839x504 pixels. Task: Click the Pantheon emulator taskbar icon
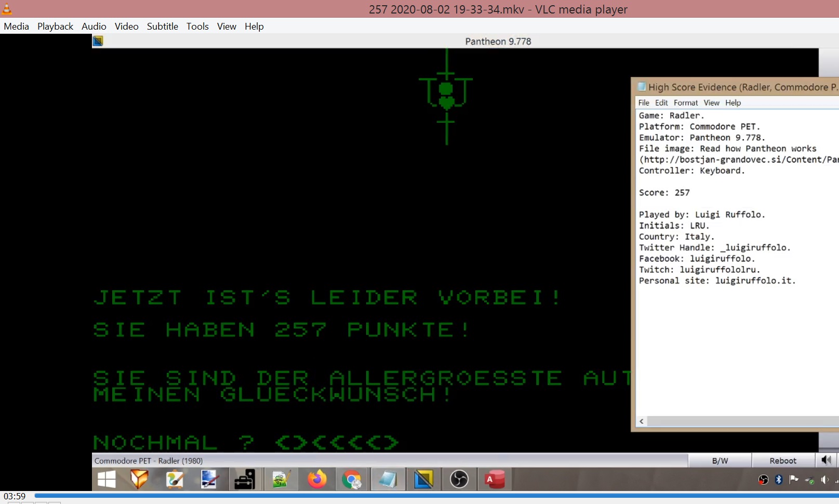click(423, 479)
